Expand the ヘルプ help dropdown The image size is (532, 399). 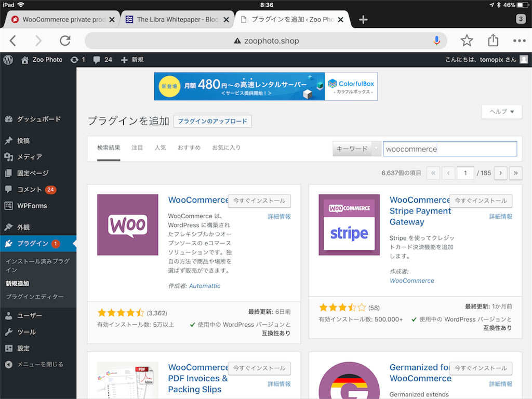pos(502,112)
